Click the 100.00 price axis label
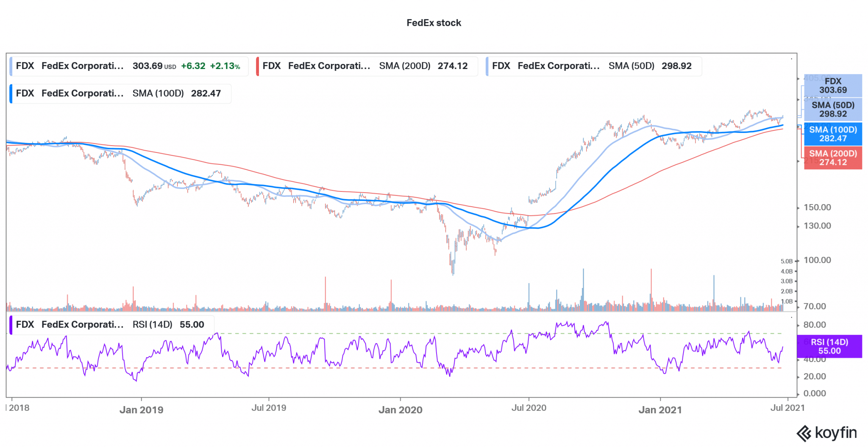Screen dimensions: 868x448 [817, 260]
